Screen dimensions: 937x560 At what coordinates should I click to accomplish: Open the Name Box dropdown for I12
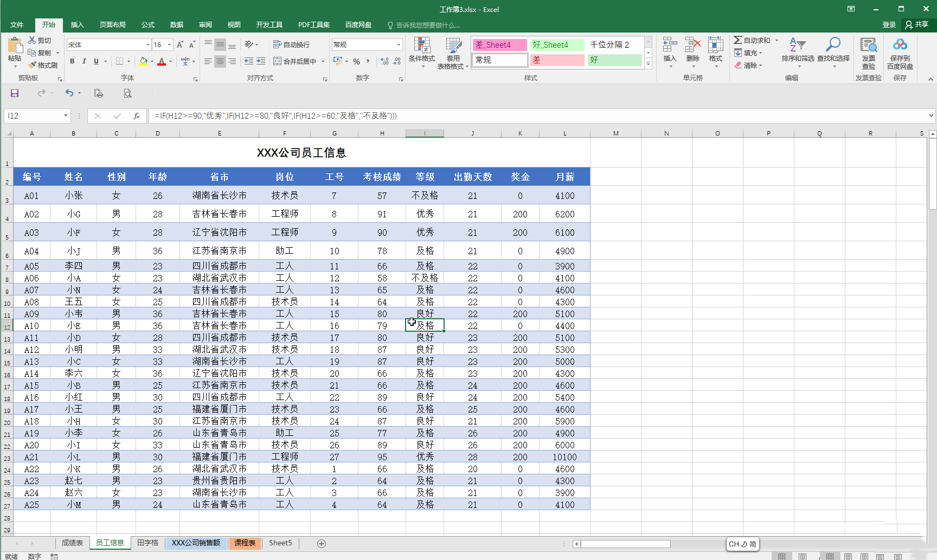tap(66, 115)
